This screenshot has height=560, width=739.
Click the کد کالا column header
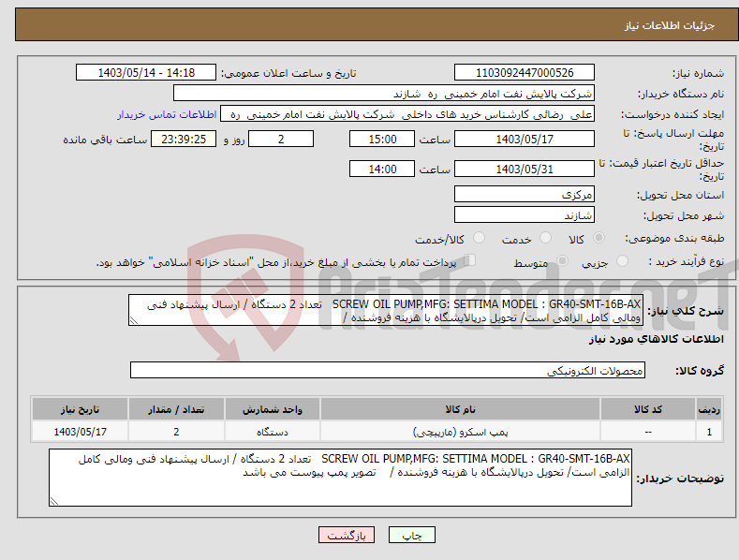coord(648,409)
